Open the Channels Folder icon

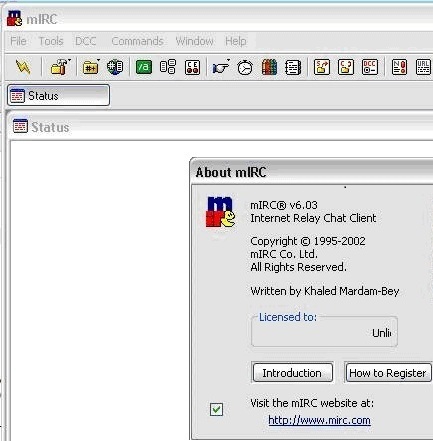90,67
